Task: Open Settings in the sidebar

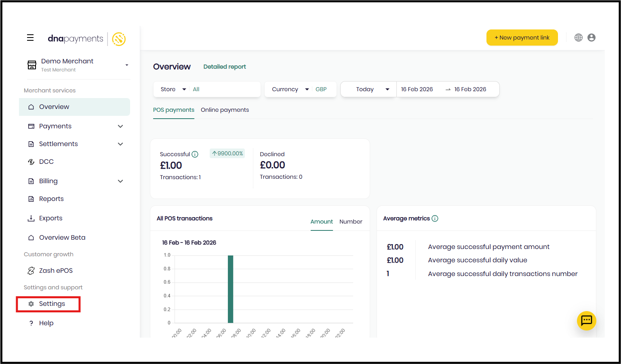Action: 52,304
